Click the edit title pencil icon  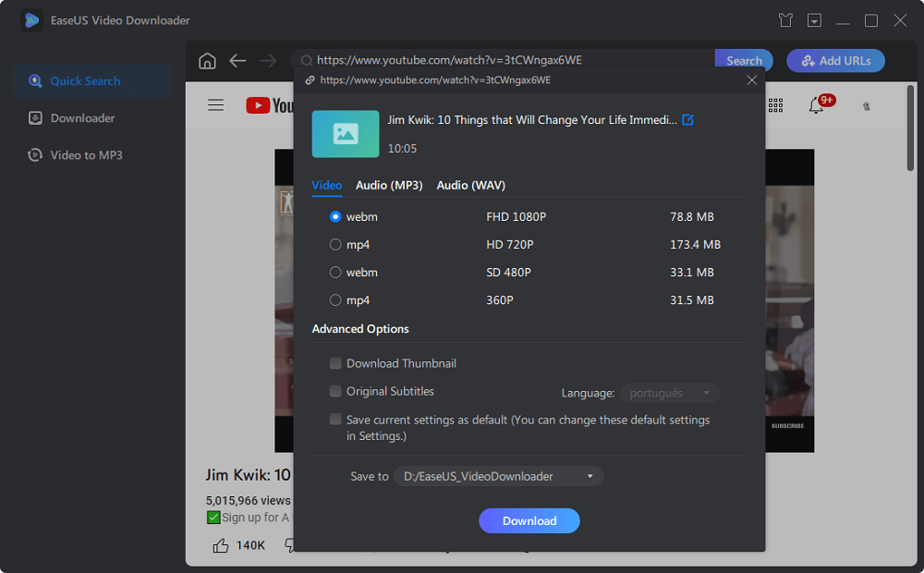click(687, 120)
